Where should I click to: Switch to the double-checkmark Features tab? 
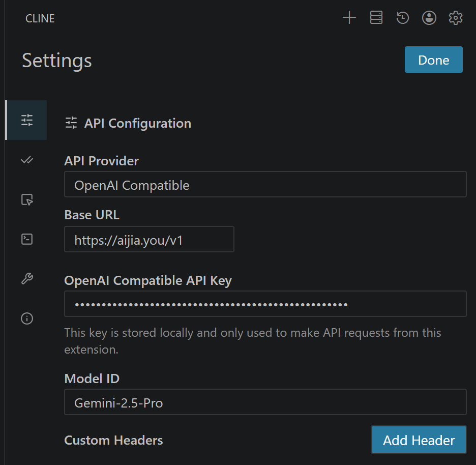27,160
